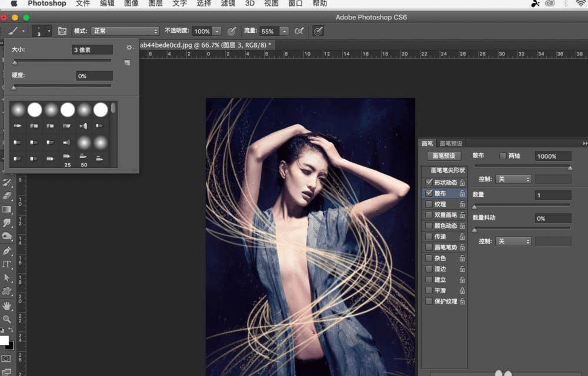Uncheck the 形状动态 option
Screen dimensions: 588x376
point(429,183)
